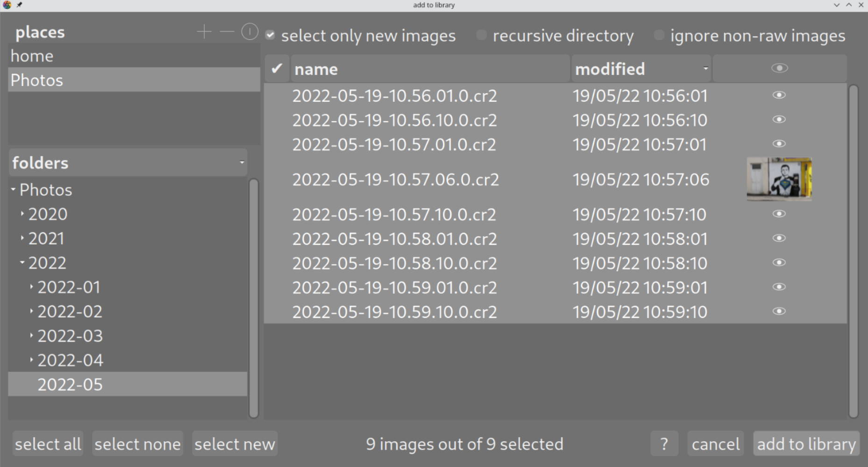
Task: Open the folders header dropdown arrow
Action: (x=242, y=163)
